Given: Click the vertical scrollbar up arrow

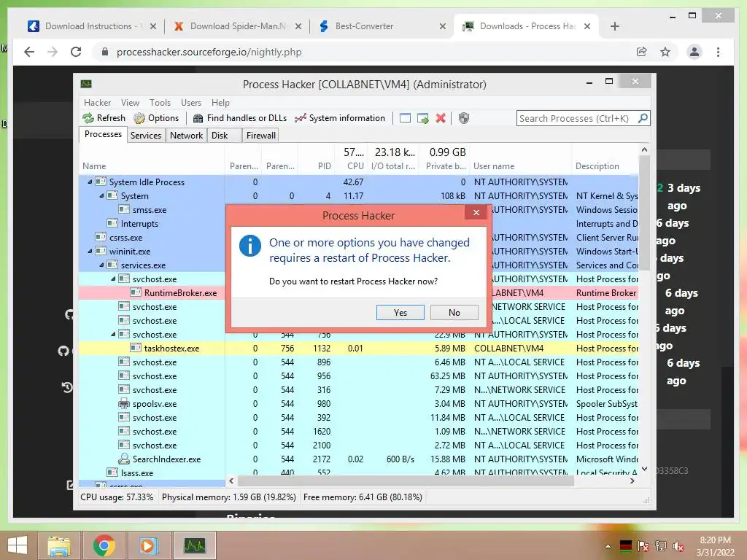Looking at the screenshot, I should pyautogui.click(x=644, y=149).
